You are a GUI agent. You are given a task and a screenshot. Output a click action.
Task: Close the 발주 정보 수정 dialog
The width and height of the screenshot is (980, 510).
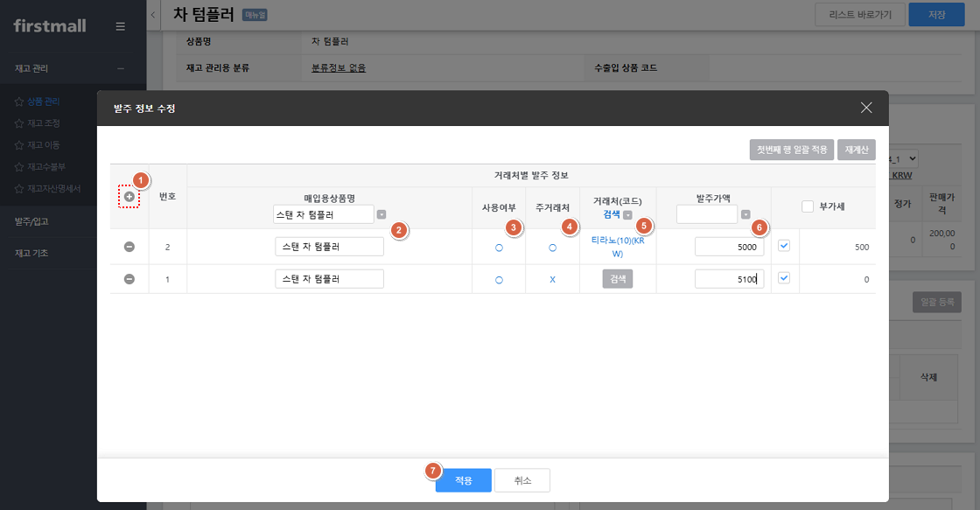(866, 108)
